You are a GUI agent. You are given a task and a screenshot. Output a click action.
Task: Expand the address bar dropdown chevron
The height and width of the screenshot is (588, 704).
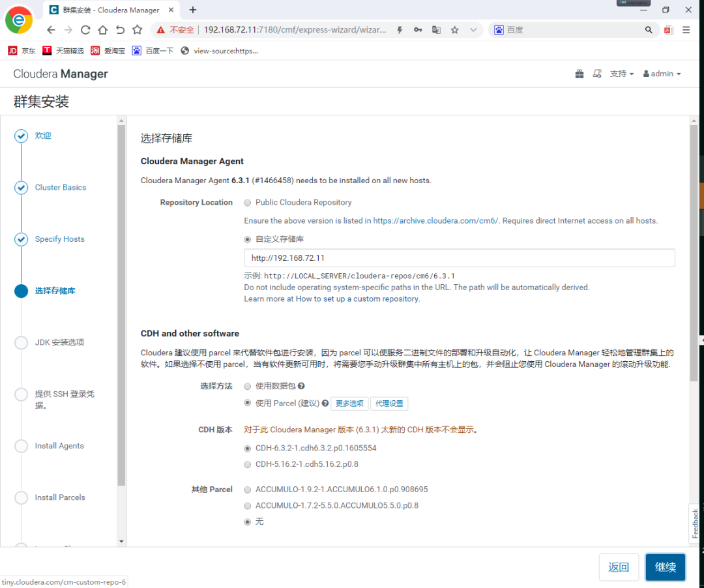[473, 30]
